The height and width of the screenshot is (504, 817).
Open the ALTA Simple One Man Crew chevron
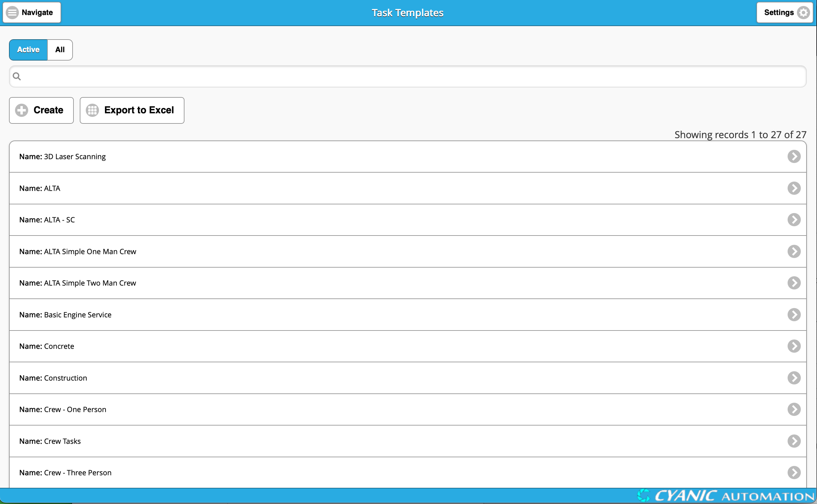pyautogui.click(x=794, y=251)
